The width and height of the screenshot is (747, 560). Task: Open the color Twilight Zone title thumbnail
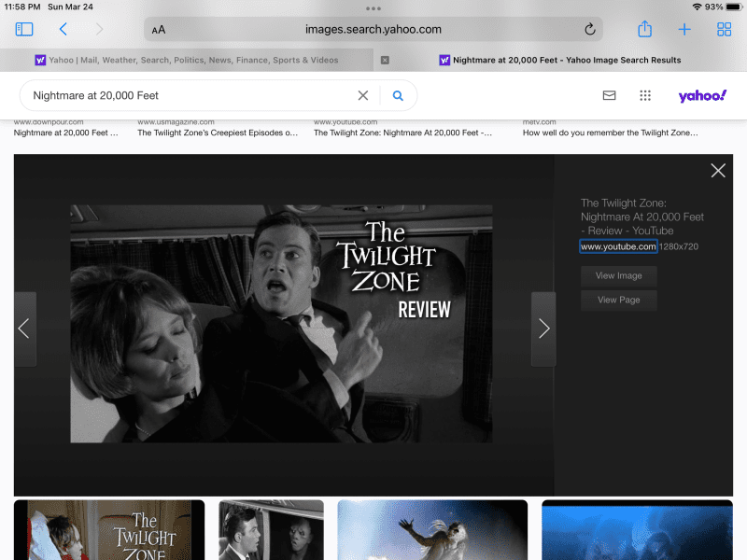[x=109, y=530]
